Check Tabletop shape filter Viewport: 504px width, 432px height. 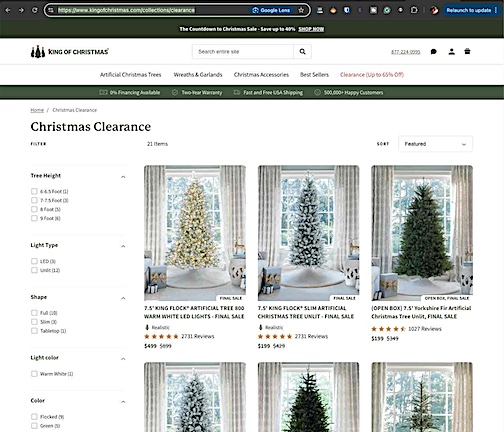(34, 331)
